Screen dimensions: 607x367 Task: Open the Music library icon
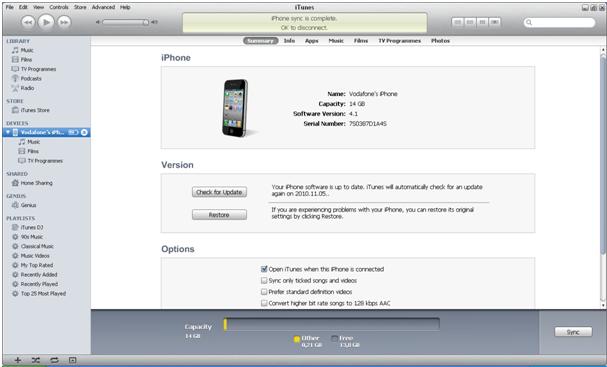(x=15, y=50)
